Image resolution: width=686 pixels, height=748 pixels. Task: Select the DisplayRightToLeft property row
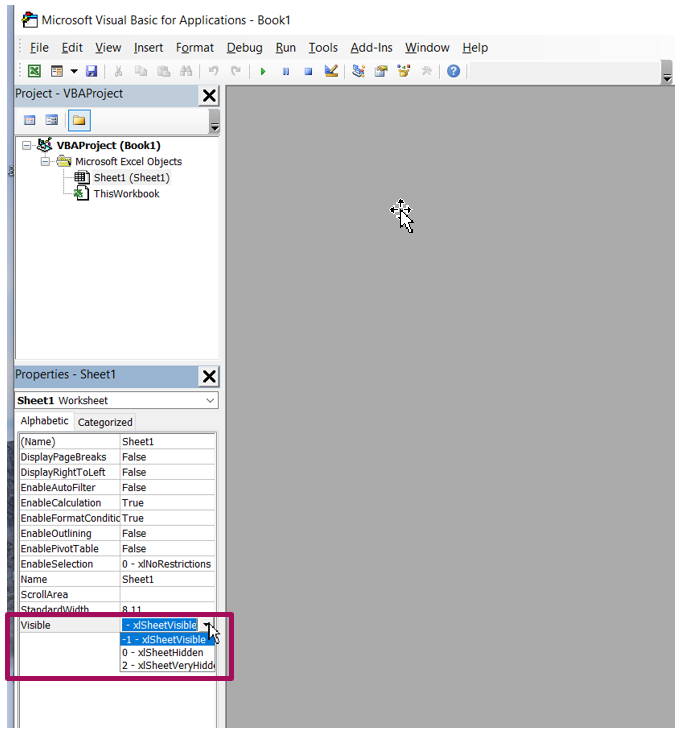click(117, 472)
